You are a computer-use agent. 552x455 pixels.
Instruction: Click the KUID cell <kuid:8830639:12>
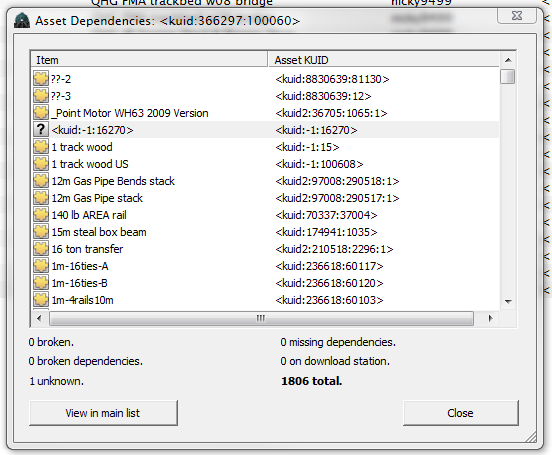pyautogui.click(x=323, y=96)
